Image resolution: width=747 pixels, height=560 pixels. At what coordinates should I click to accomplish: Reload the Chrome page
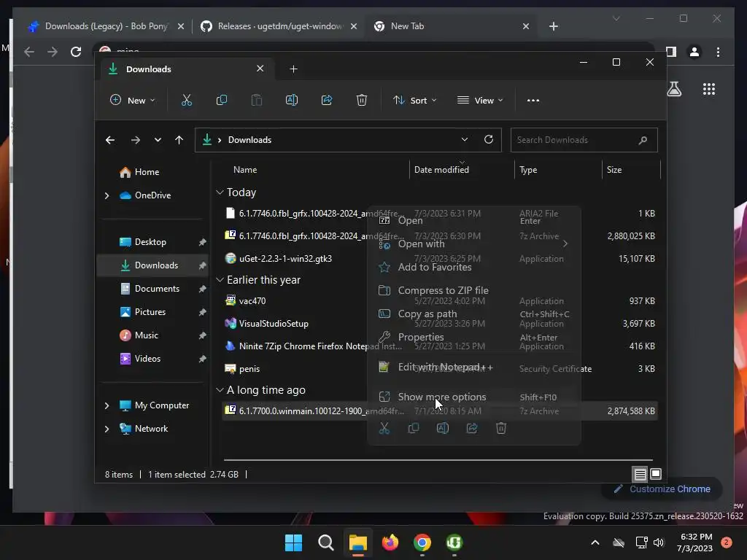[x=76, y=52]
